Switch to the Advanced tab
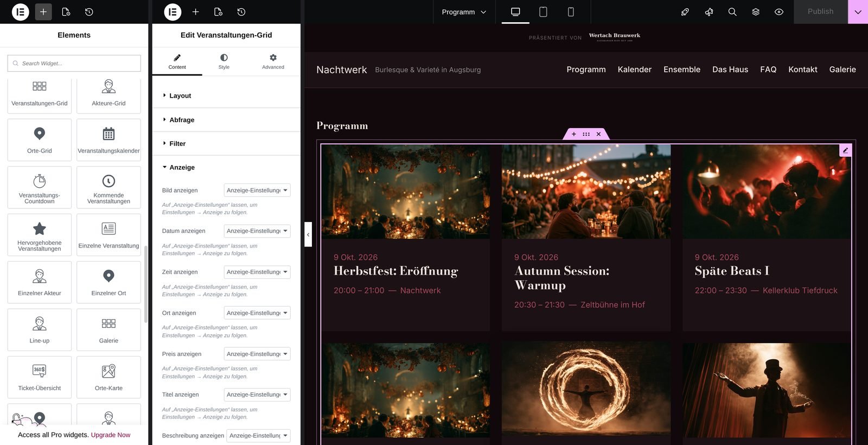The height and width of the screenshot is (445, 868). (x=273, y=61)
